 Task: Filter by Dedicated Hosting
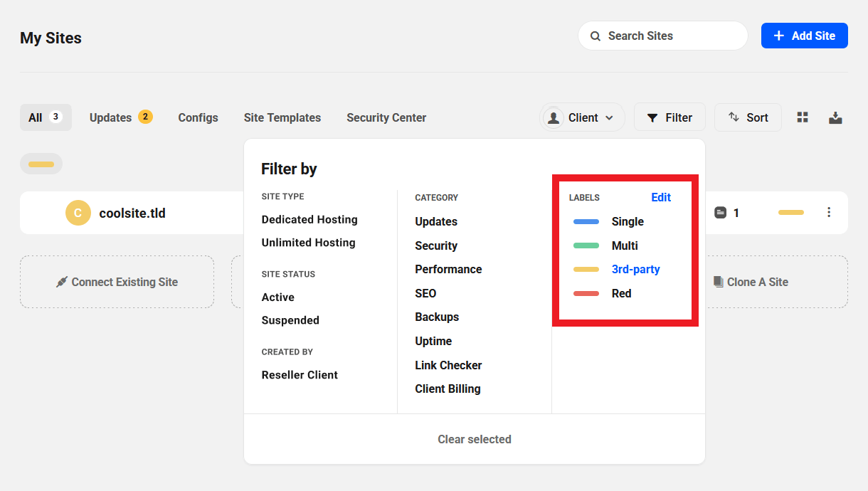[309, 219]
